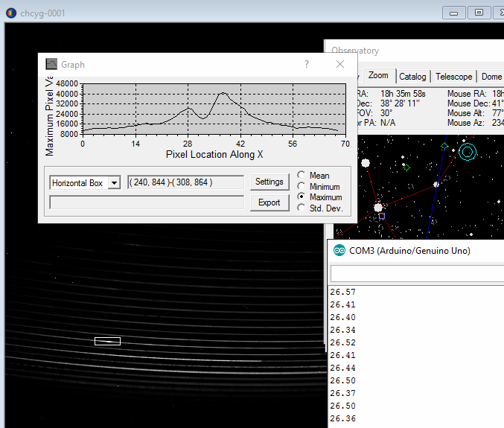The height and width of the screenshot is (428, 504).
Task: Select the Mean radio button
Action: 301,176
